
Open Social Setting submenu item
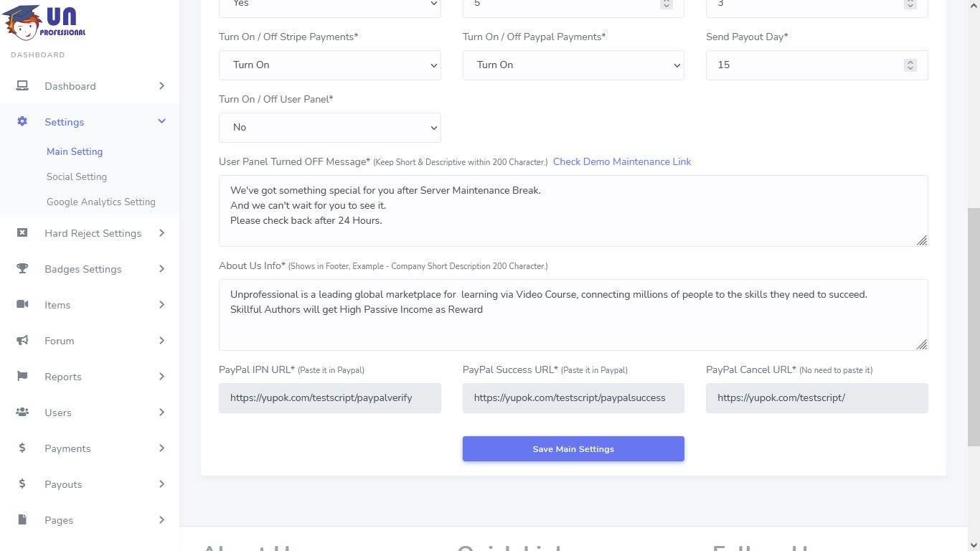point(77,176)
